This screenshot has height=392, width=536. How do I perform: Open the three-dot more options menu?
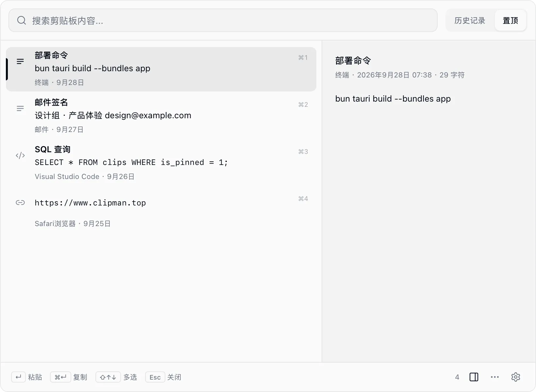(x=495, y=377)
